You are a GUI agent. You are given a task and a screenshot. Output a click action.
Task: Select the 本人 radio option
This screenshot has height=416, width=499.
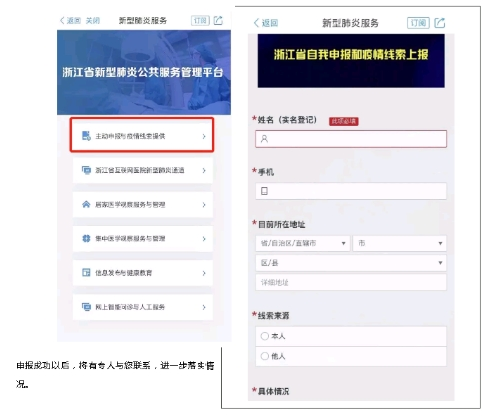coord(265,336)
